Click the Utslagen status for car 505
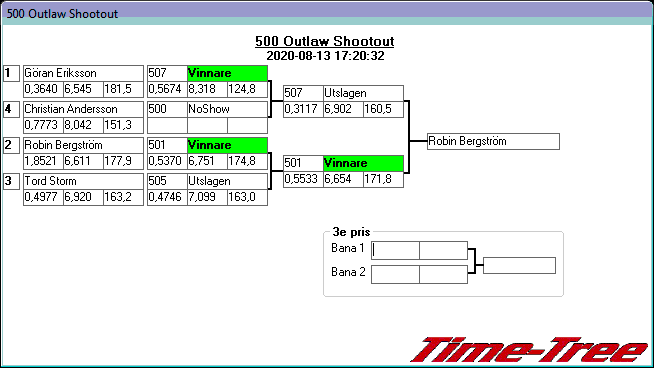 (x=227, y=181)
